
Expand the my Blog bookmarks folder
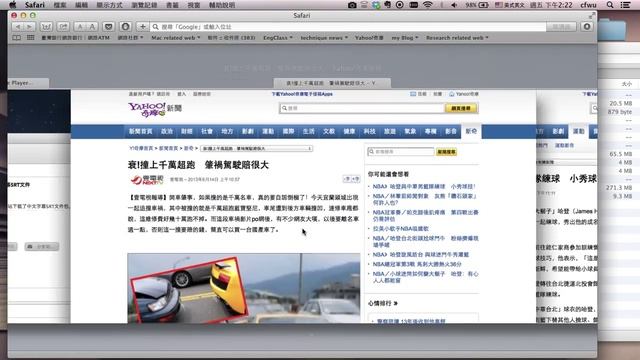pos(405,38)
